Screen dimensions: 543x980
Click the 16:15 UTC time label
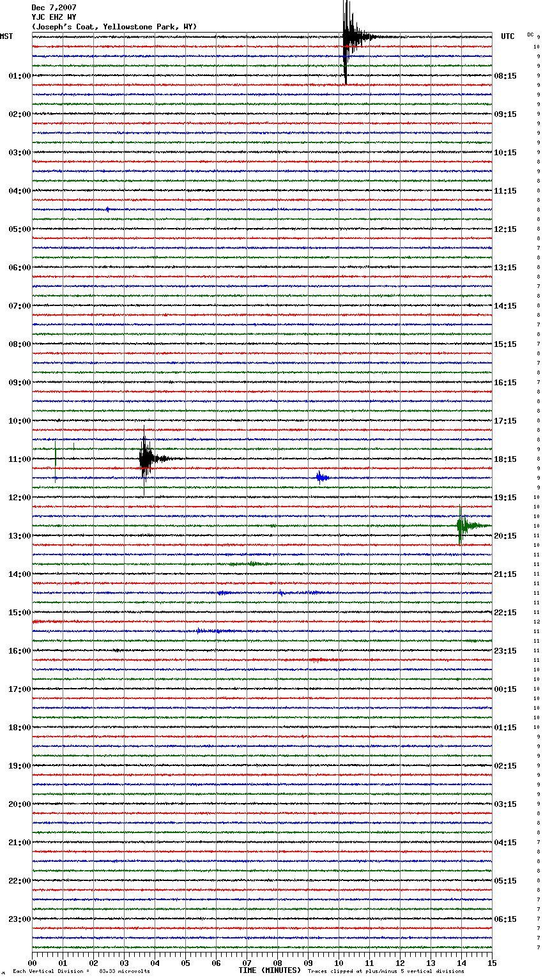pyautogui.click(x=505, y=382)
